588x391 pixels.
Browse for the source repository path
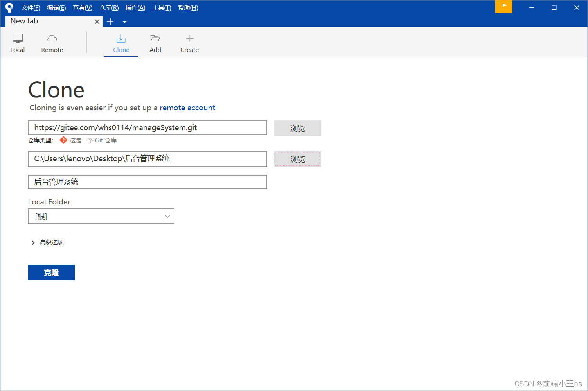[x=298, y=128]
